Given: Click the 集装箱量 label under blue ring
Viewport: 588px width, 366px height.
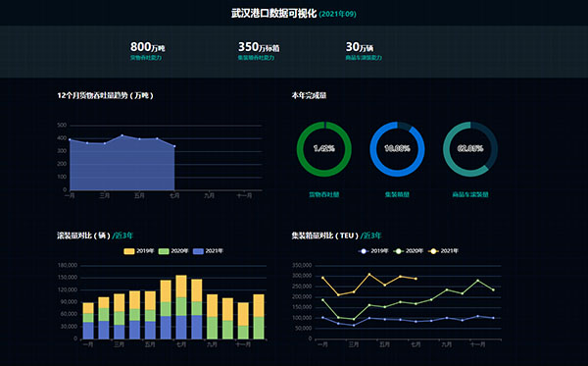Looking at the screenshot, I should point(397,194).
